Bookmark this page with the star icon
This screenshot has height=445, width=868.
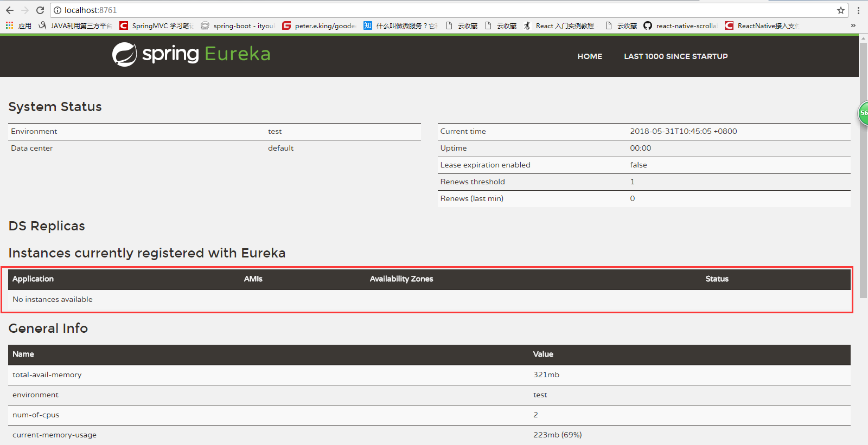[841, 10]
